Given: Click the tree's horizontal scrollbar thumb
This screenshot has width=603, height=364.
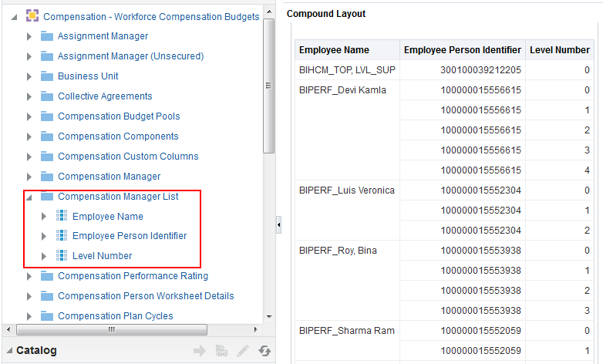Looking at the screenshot, I should pos(111,329).
